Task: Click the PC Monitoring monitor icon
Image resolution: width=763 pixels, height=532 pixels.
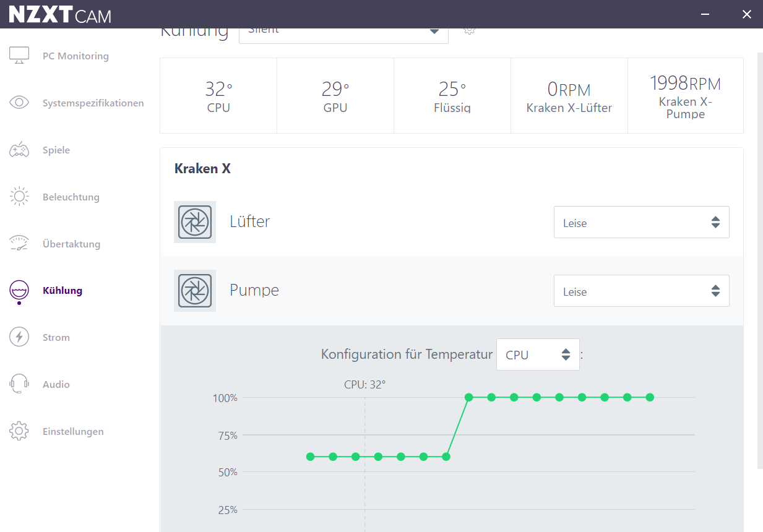Action: [x=19, y=56]
